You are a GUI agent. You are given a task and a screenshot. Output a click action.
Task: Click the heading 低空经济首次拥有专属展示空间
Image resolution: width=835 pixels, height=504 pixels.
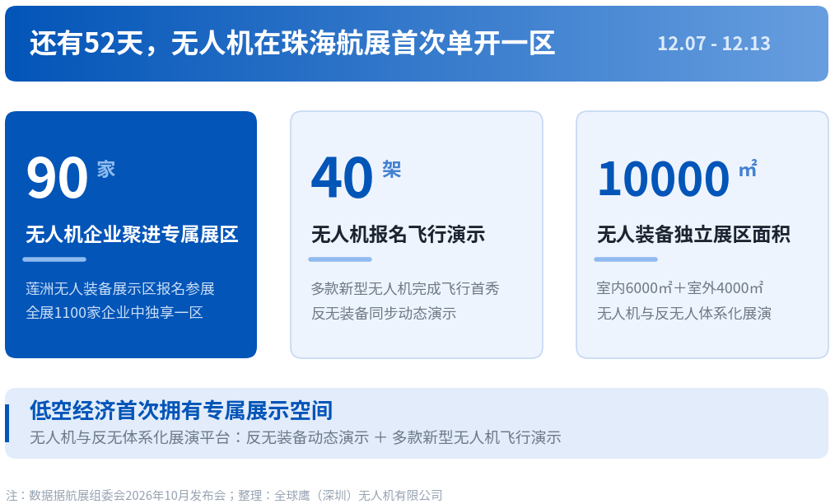click(181, 411)
